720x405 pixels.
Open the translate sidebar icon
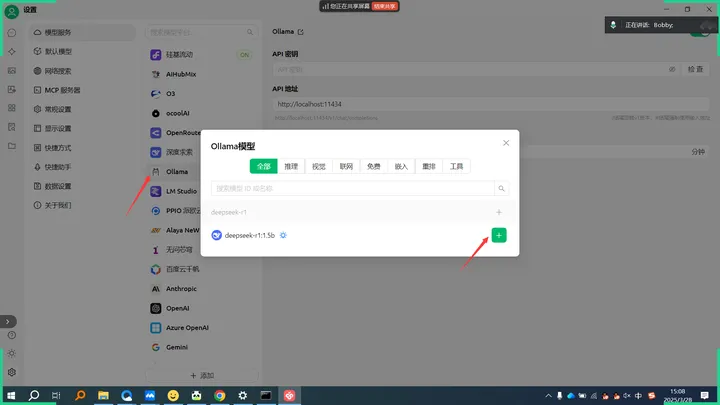pyautogui.click(x=12, y=90)
